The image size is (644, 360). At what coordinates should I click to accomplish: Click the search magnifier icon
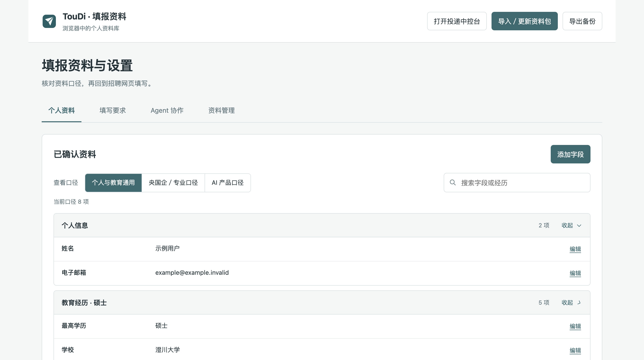pos(452,183)
